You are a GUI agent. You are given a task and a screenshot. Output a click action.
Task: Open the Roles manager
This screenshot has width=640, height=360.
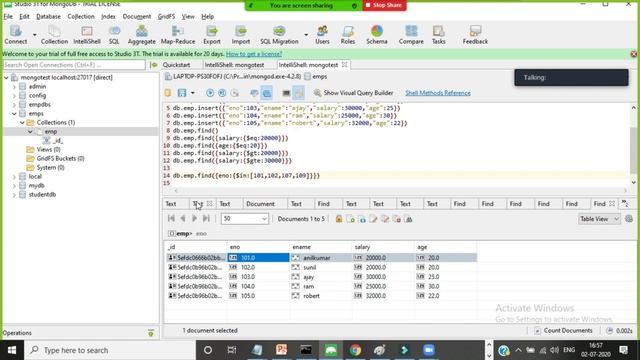[x=347, y=34]
